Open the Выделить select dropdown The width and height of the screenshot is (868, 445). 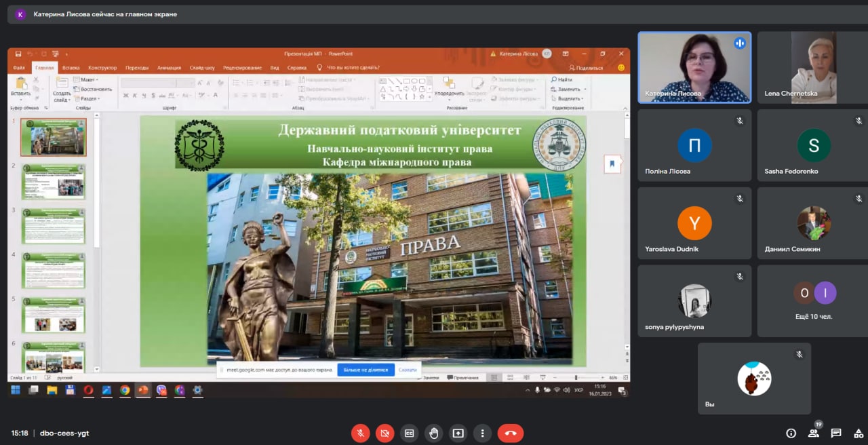tap(567, 98)
